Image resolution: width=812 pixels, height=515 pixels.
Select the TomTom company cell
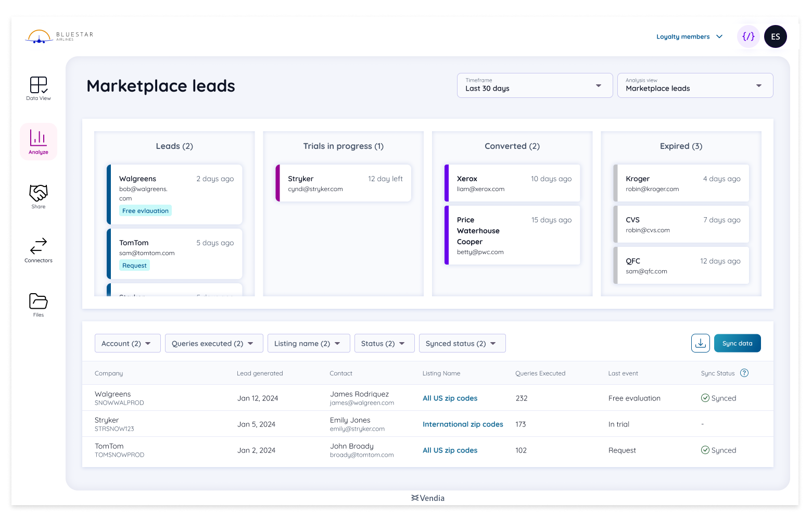(x=119, y=450)
